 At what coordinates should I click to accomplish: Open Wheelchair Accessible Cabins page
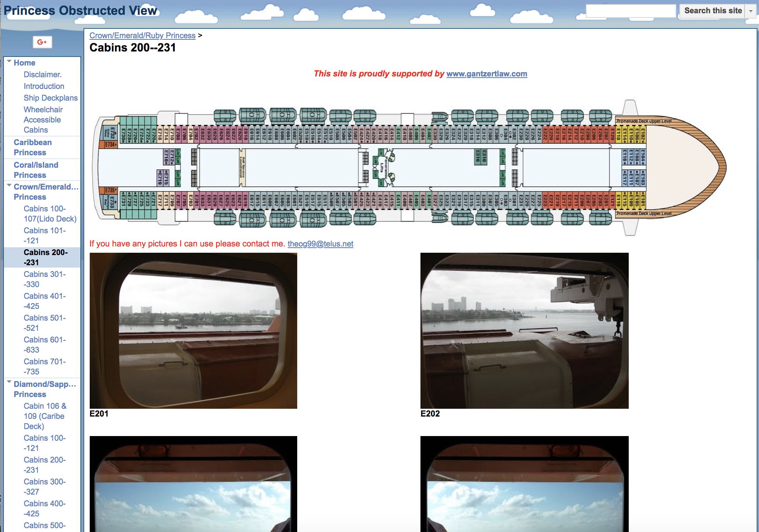click(43, 120)
